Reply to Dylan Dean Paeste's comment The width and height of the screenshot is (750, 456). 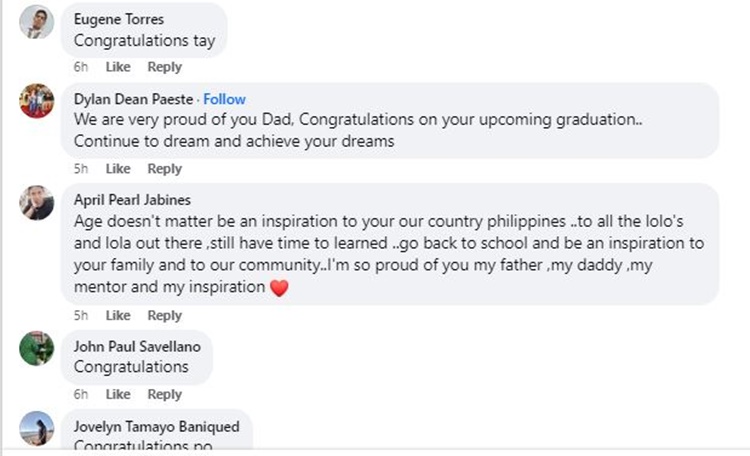164,169
